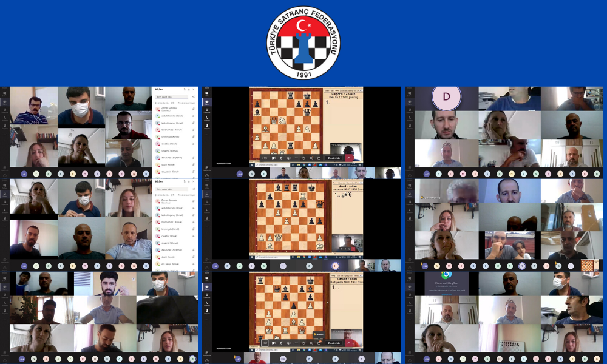Open Calls in the Chigorin–Znosko meeting sidebar
607x364 pixels.
(207, 118)
